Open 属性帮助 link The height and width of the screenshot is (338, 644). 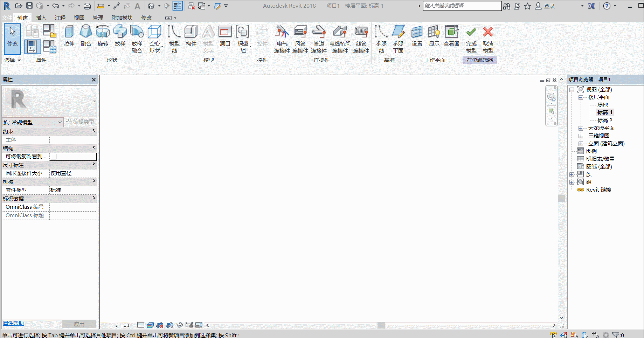[x=13, y=323]
